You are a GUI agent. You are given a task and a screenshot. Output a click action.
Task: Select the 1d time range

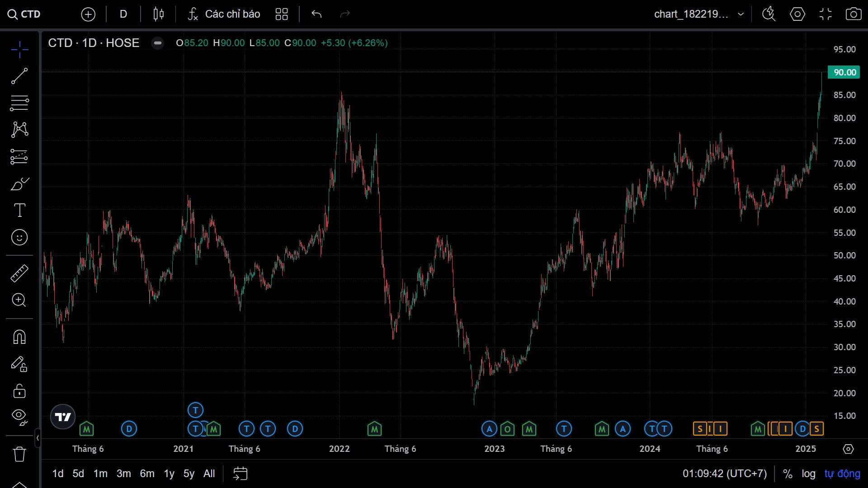58,474
